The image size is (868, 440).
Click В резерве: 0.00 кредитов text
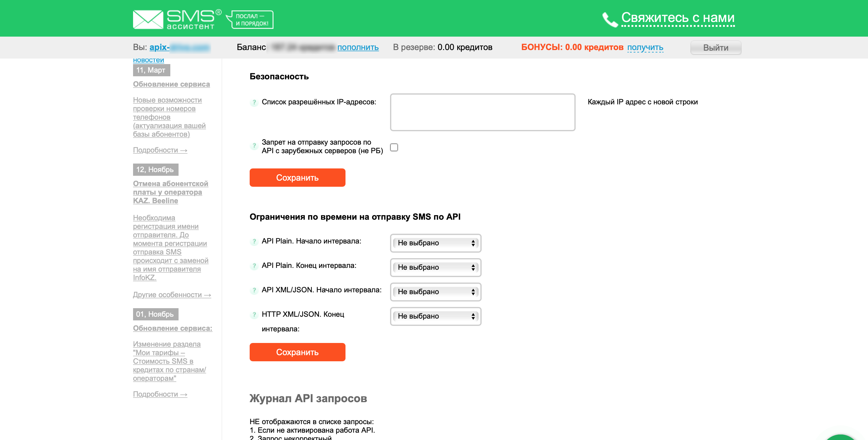(443, 47)
